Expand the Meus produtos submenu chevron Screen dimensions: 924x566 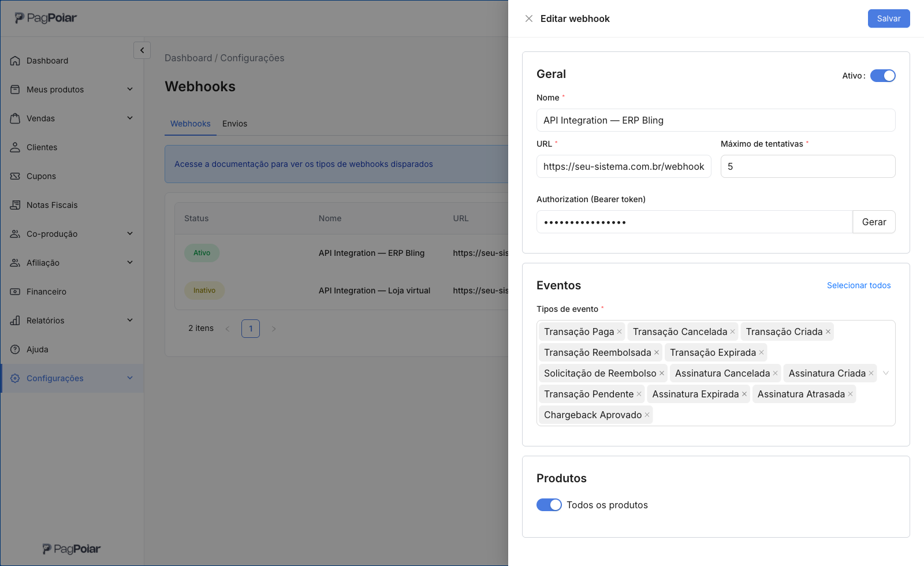[130, 89]
